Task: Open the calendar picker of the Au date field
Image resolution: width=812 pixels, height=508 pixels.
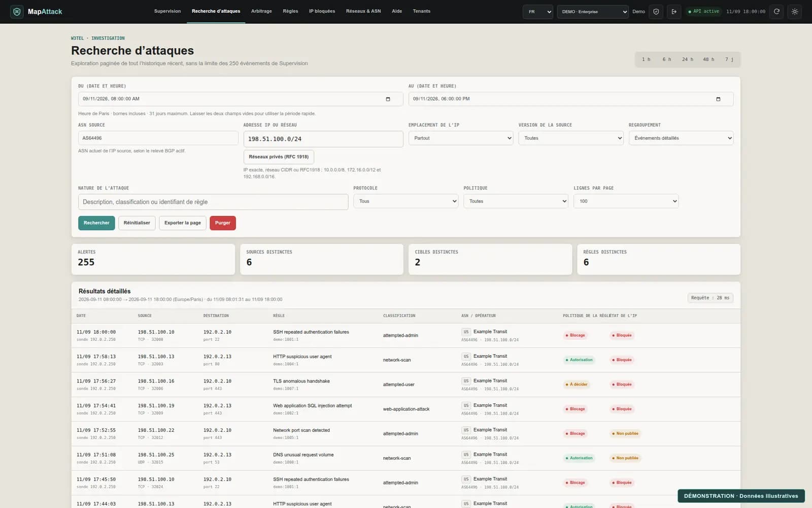Action: pos(718,99)
